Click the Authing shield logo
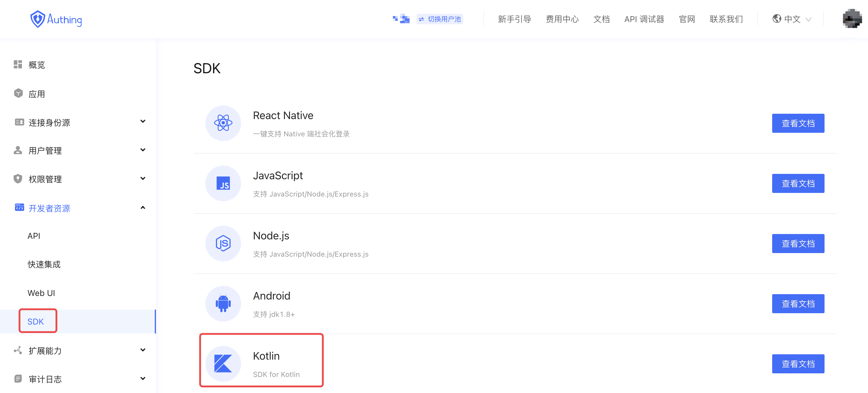868x393 pixels. coord(38,19)
